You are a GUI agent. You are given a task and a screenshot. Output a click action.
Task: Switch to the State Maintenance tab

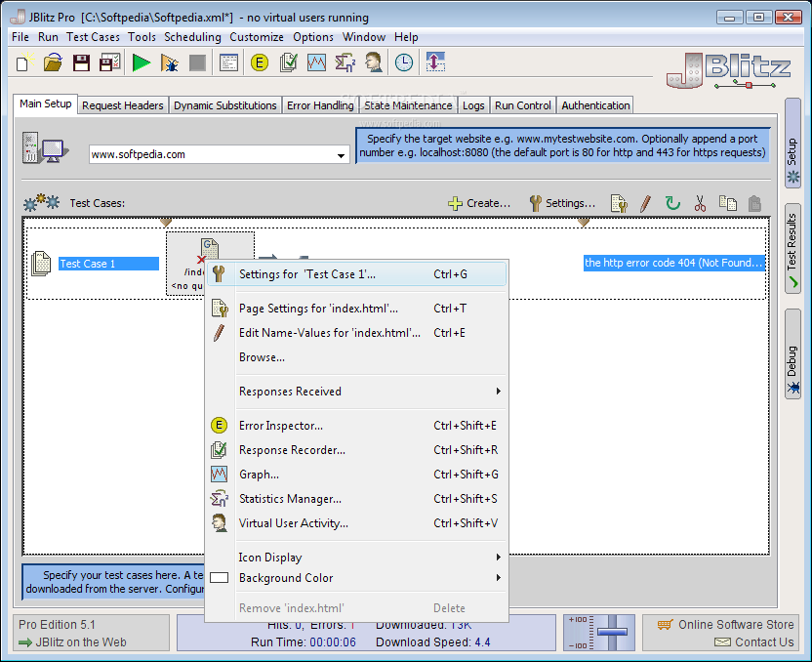coord(408,105)
